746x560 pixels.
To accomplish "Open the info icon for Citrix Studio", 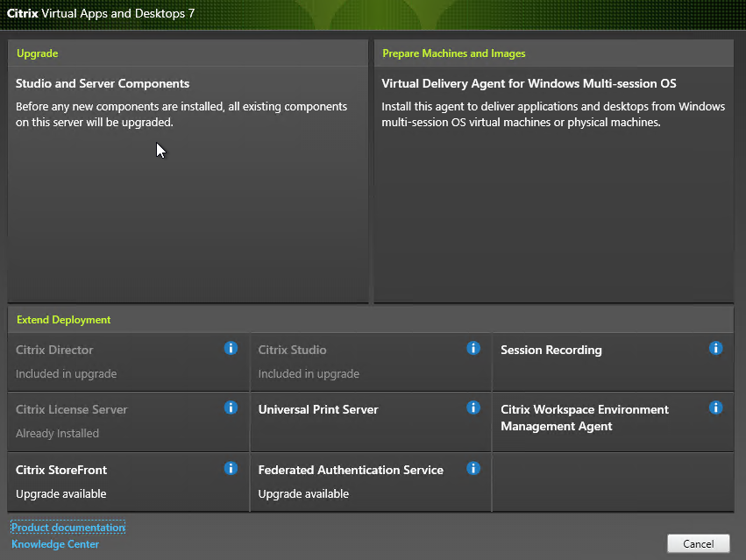I will pyautogui.click(x=473, y=348).
